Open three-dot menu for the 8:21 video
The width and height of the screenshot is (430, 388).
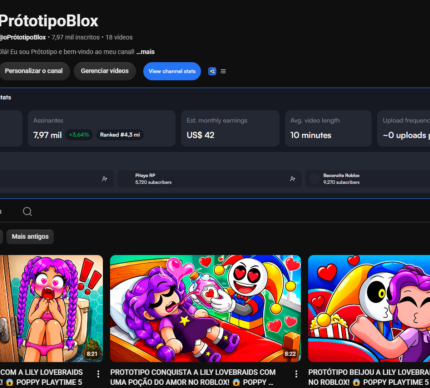(98, 374)
